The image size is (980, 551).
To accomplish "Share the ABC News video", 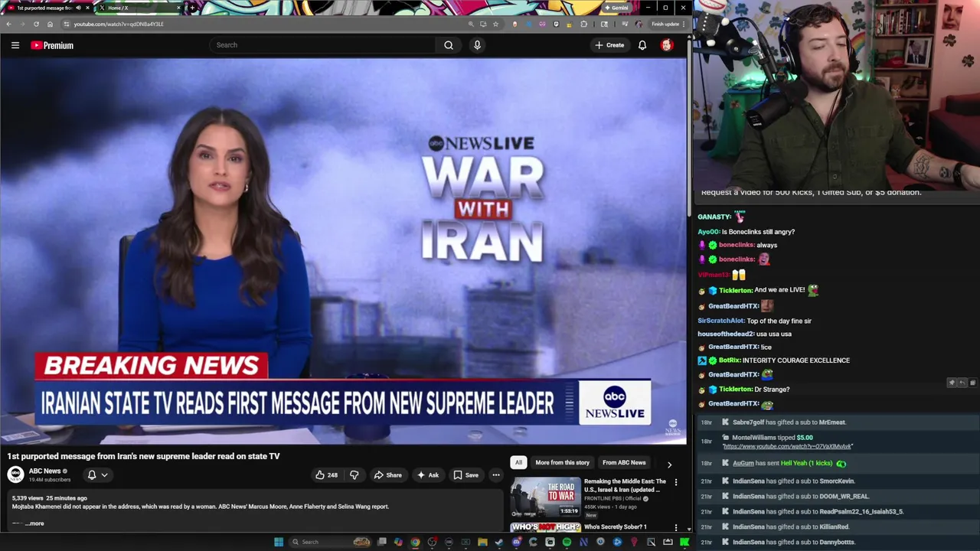I will pyautogui.click(x=387, y=475).
